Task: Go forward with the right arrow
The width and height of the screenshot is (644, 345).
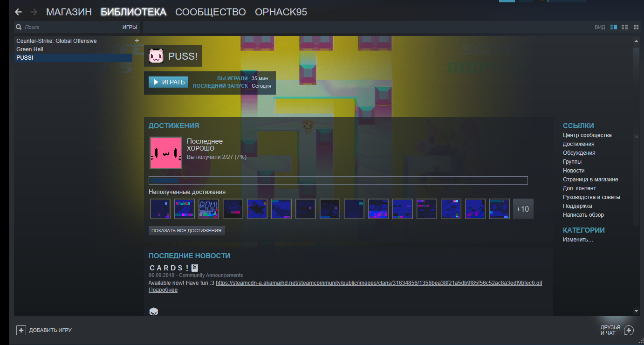Action: [34, 12]
